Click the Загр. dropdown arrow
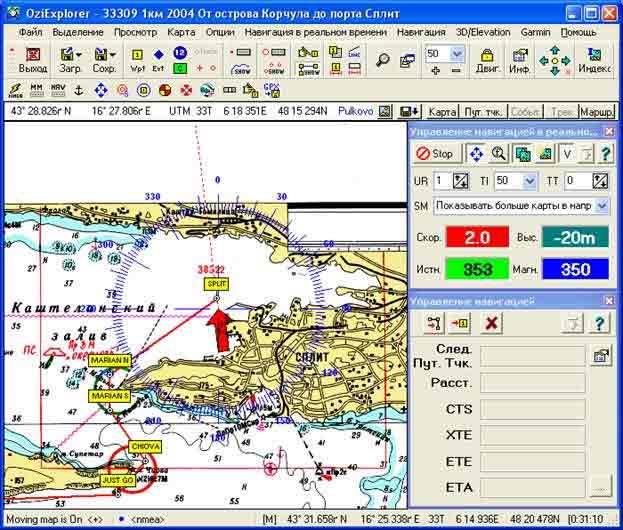Viewport: 623px width, 530px height. [79, 55]
